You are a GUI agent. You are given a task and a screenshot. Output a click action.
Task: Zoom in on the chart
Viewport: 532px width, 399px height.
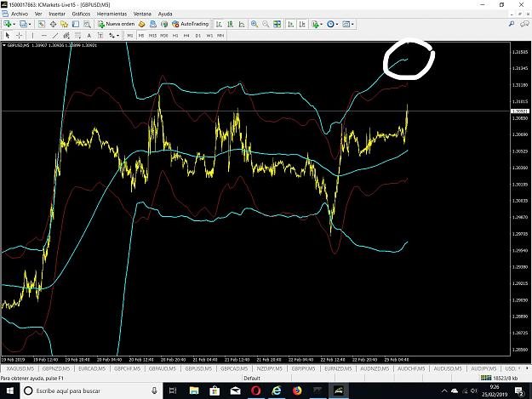[x=255, y=24]
